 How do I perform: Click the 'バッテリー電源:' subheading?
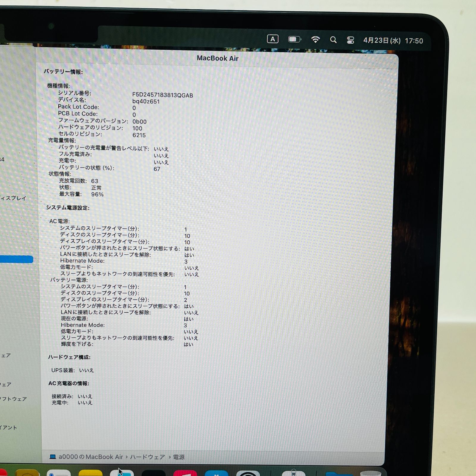[69, 280]
